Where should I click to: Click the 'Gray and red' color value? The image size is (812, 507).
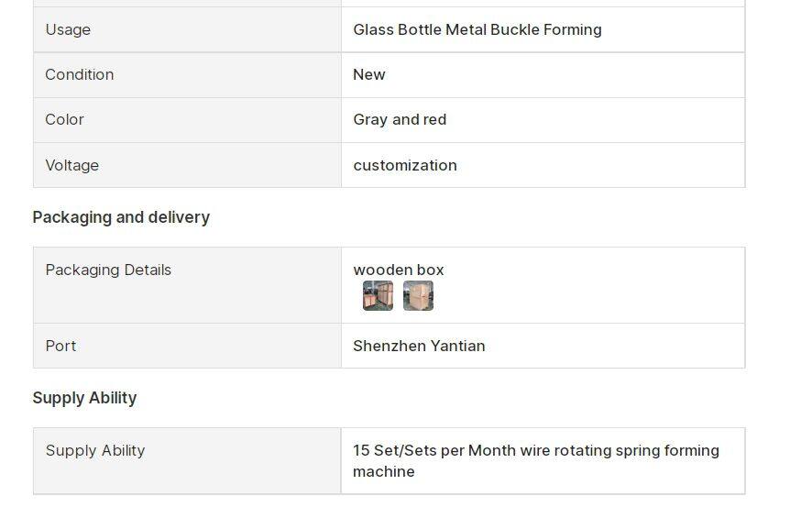pos(400,119)
